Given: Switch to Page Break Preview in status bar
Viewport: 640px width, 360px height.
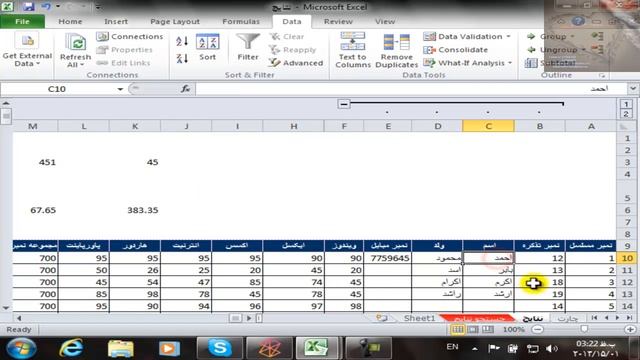Looking at the screenshot, I should (x=488, y=329).
